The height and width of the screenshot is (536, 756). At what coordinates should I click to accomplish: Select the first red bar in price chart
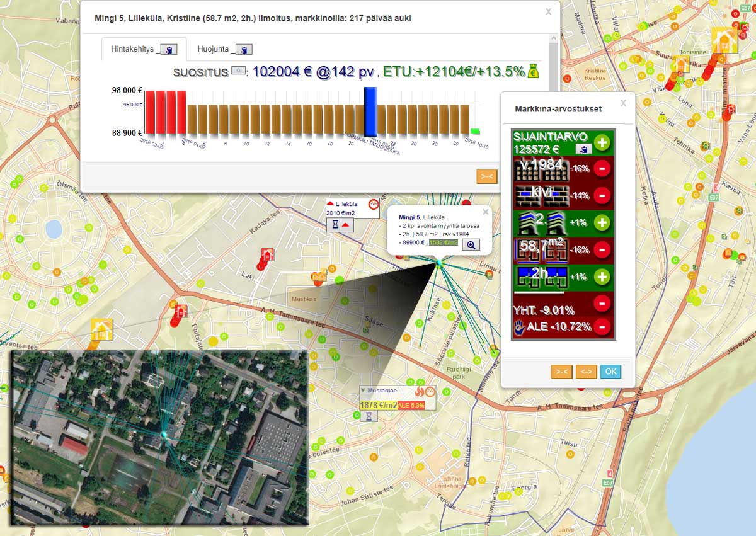coord(150,111)
